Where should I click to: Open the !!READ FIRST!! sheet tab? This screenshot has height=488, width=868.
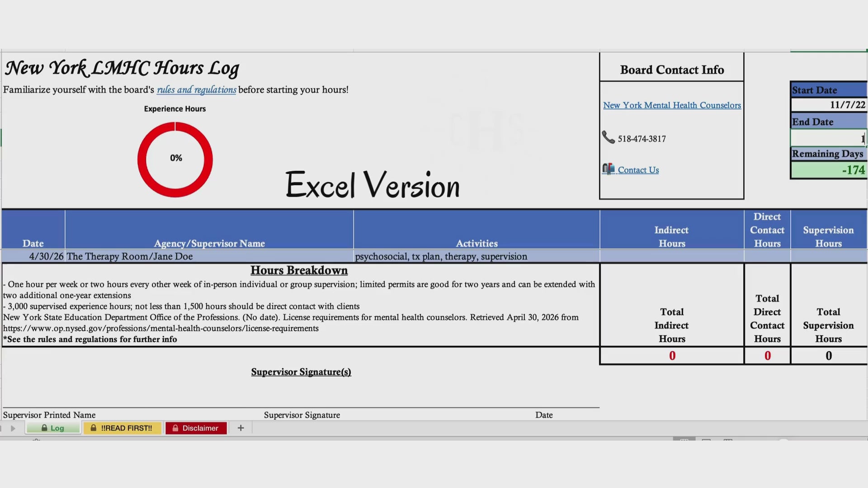click(122, 428)
